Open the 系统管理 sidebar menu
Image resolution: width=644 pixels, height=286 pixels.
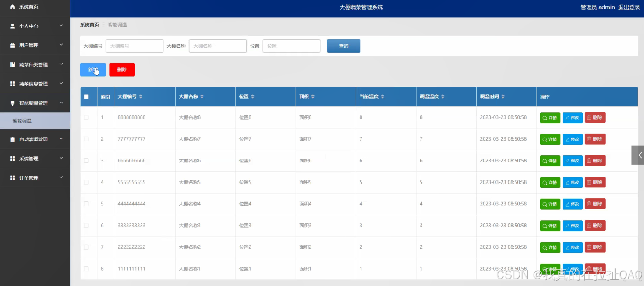tap(35, 159)
